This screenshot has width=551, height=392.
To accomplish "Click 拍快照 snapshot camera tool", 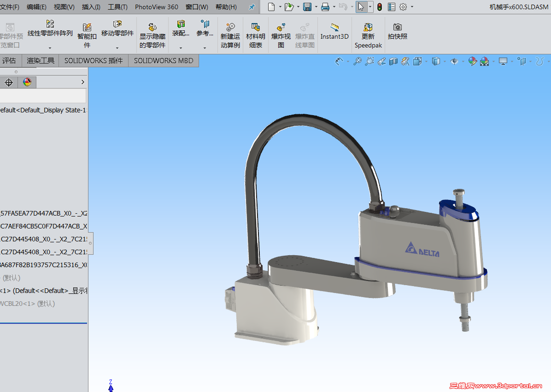I will [398, 31].
